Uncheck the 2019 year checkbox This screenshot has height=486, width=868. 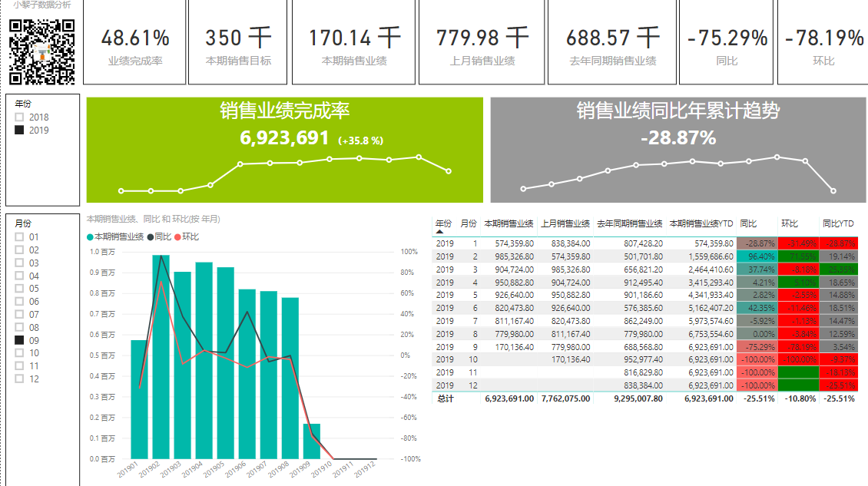tap(19, 130)
